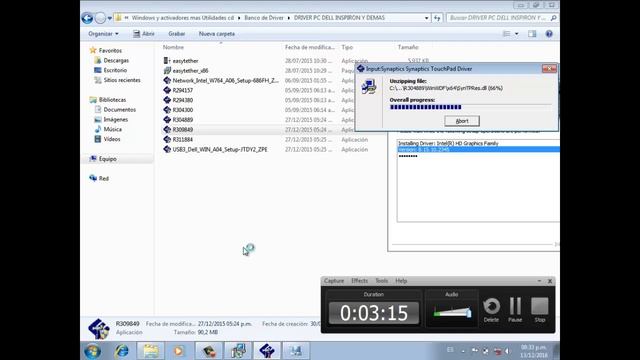This screenshot has width=640, height=360.
Task: Open the Effects menu in the recorder
Action: pyautogui.click(x=359, y=281)
